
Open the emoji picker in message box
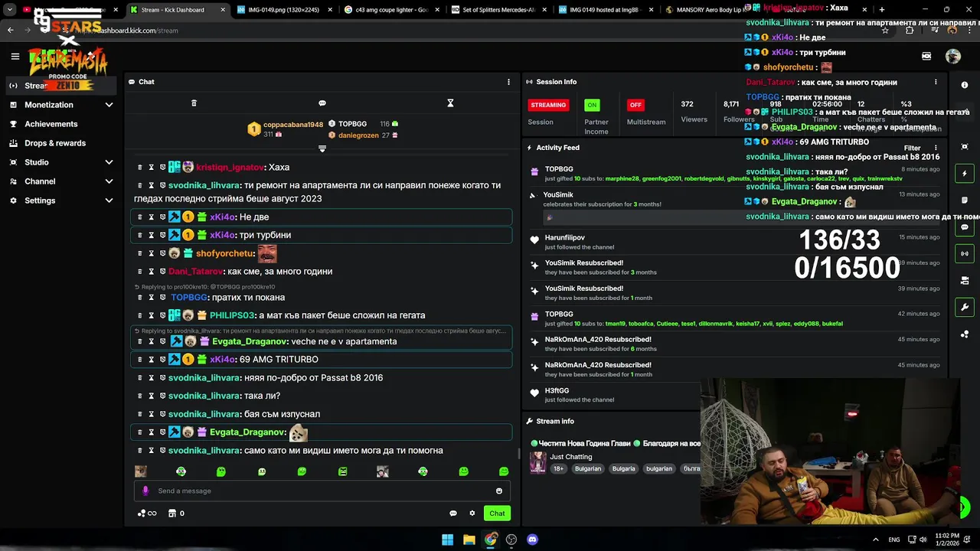pyautogui.click(x=499, y=491)
